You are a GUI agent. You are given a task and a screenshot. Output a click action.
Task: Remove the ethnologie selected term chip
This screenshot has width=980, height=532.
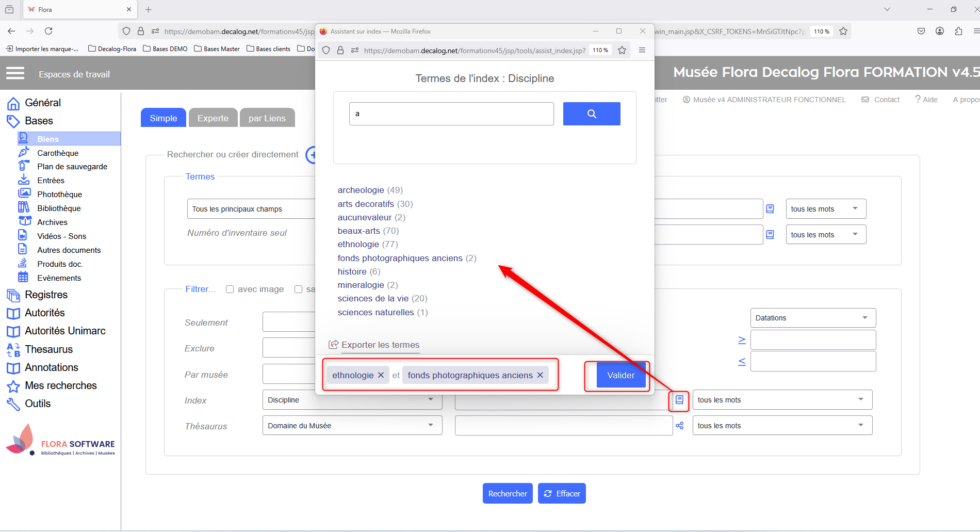click(x=381, y=375)
